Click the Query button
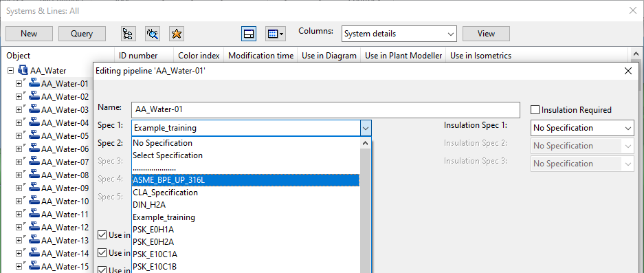Viewport: 644px width, 273px height. (x=82, y=34)
